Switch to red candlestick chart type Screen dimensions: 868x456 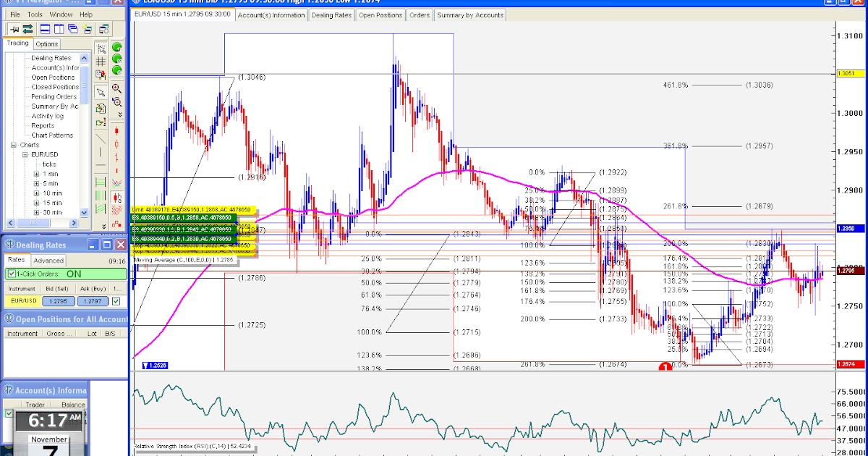116,130
